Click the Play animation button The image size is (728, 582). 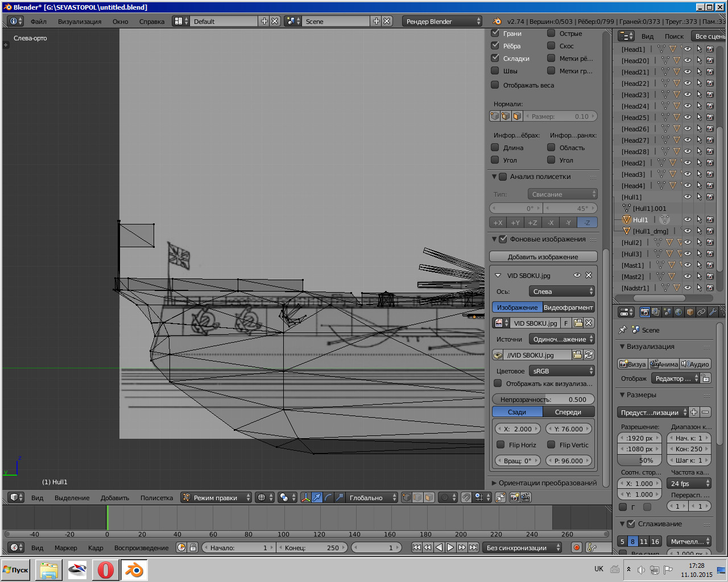(450, 547)
